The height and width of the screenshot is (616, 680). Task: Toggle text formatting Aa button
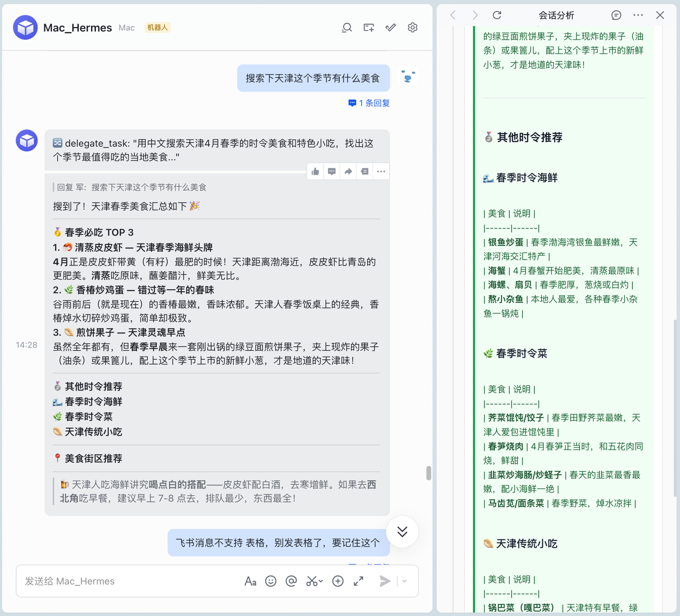(x=250, y=581)
